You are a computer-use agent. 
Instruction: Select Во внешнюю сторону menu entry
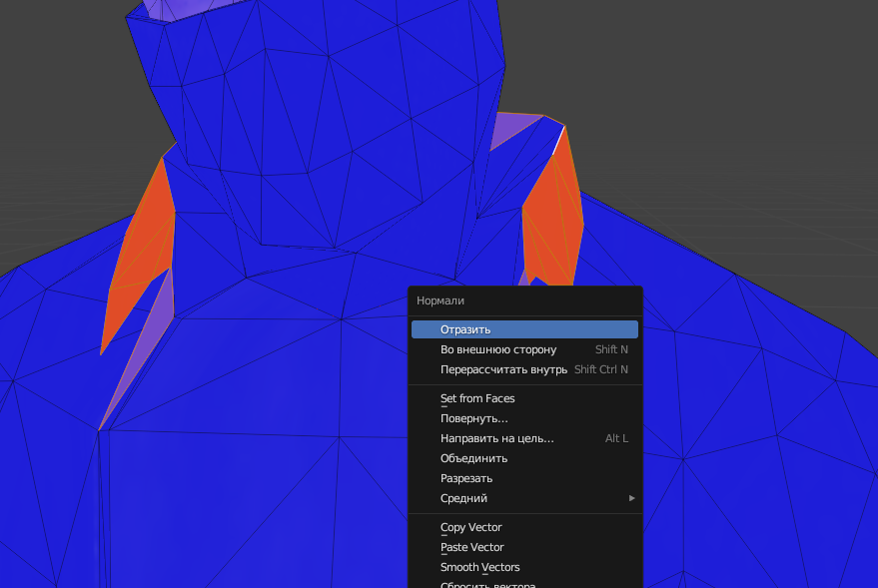497,349
